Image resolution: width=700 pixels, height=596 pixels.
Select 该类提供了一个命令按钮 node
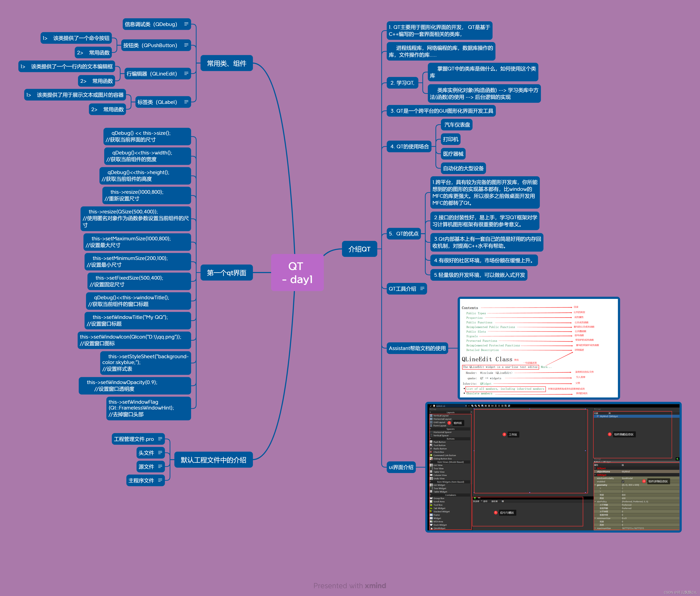click(x=76, y=38)
